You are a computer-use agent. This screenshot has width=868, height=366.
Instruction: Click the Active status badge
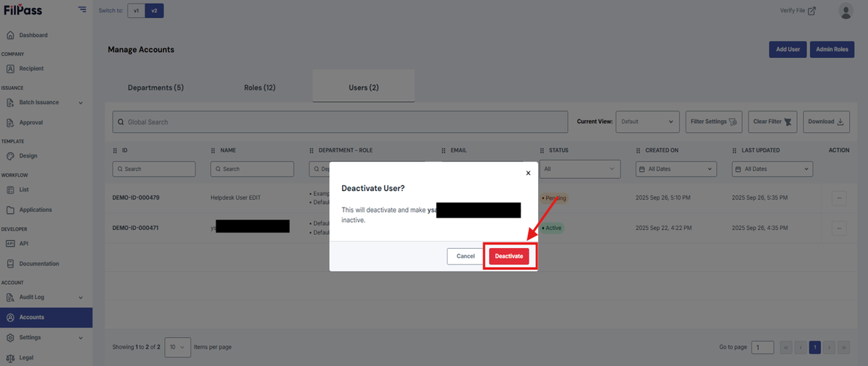tap(551, 228)
